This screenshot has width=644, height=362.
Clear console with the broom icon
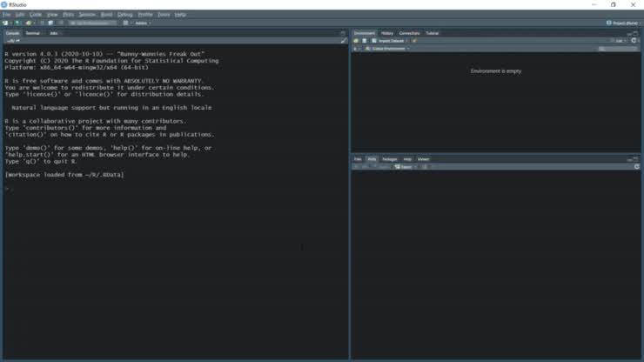(344, 41)
